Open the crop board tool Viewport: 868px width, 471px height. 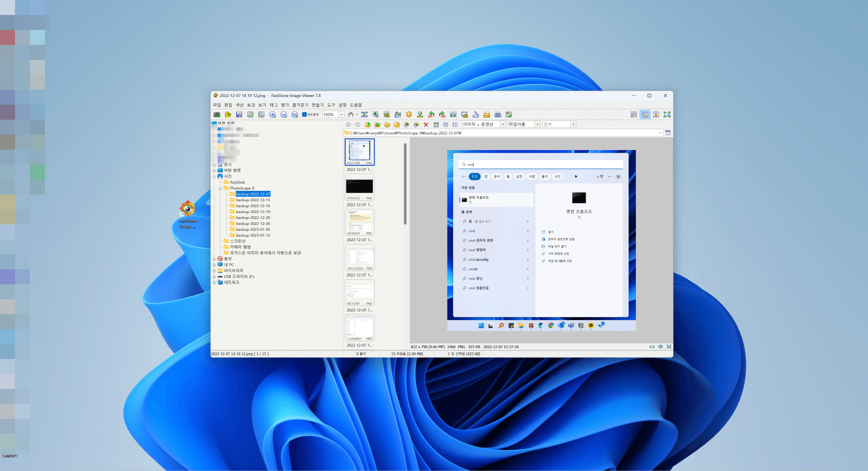click(x=387, y=115)
